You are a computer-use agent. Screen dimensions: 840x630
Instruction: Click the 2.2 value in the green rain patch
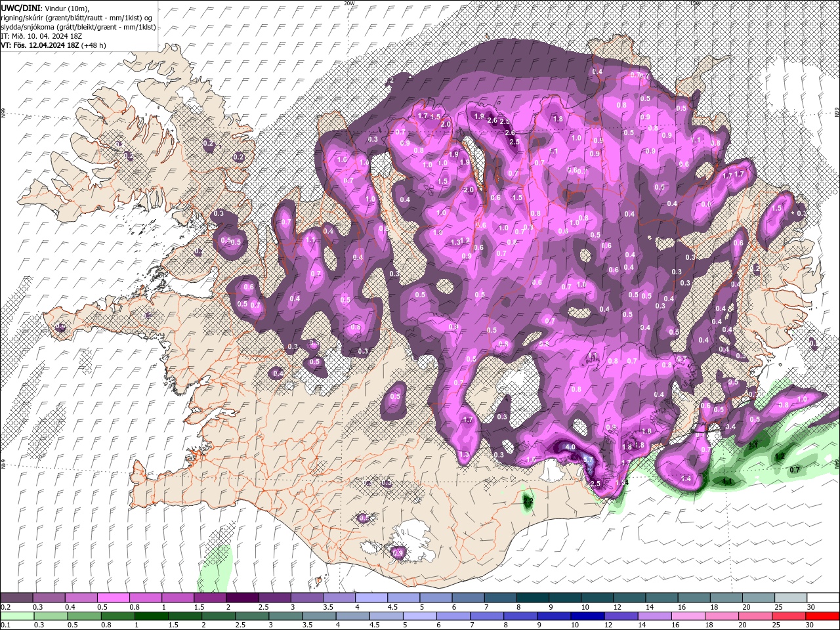coord(528,501)
